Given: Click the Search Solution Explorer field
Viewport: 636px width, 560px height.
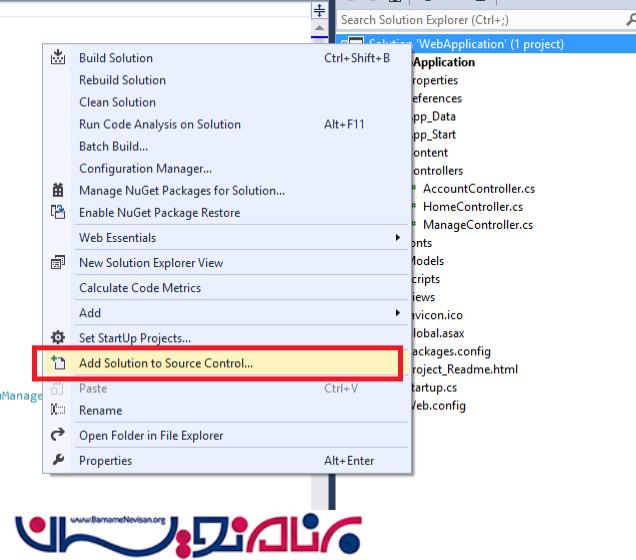Looking at the screenshot, I should point(481,20).
